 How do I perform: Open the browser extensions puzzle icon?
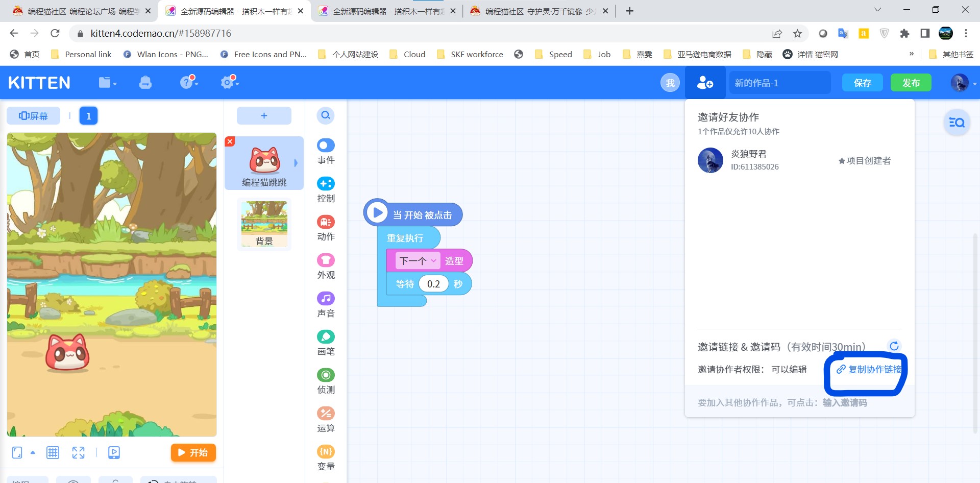coord(904,34)
